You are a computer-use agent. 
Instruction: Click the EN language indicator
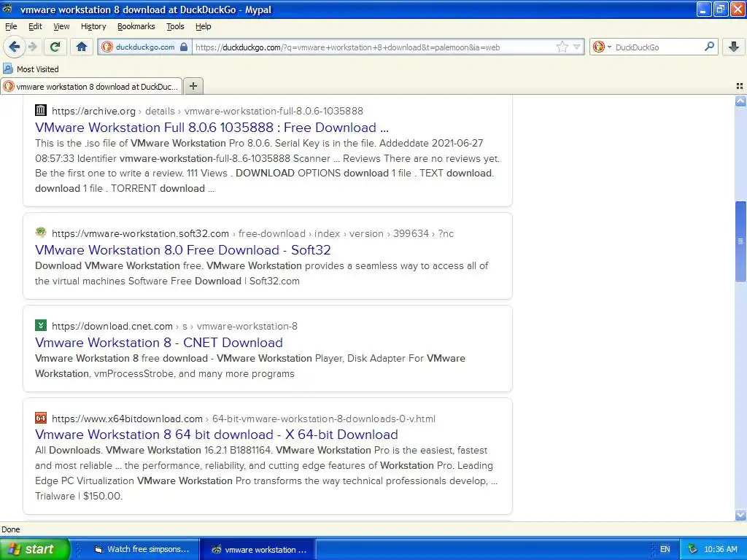tap(665, 549)
